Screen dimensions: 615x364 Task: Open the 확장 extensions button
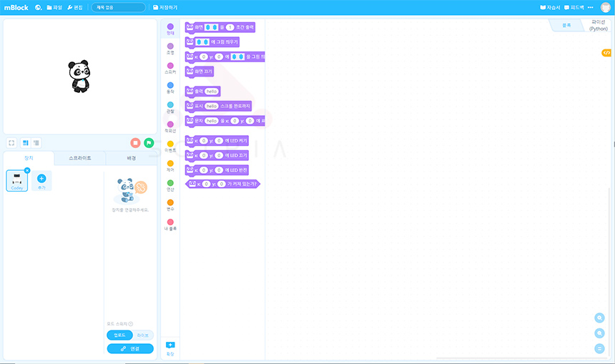[170, 348]
